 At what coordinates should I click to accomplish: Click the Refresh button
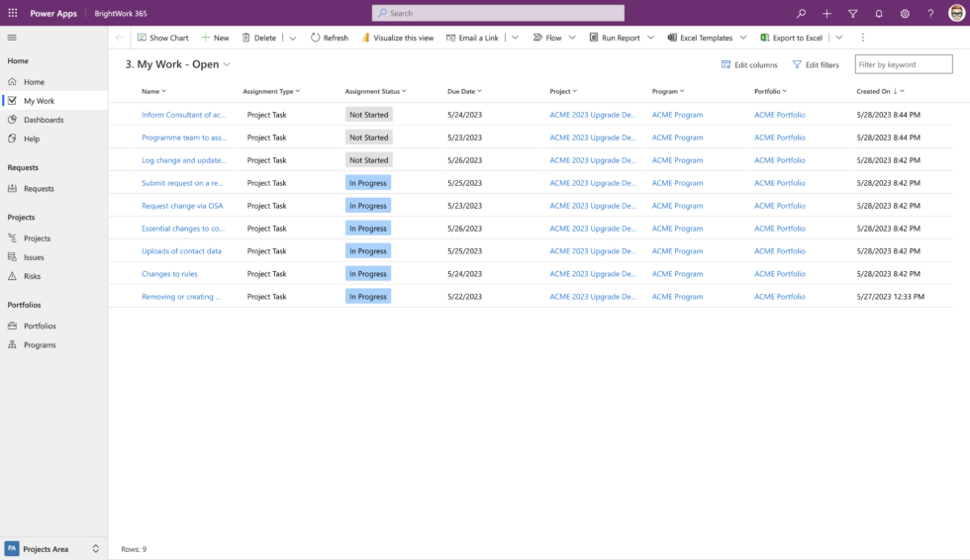point(329,38)
